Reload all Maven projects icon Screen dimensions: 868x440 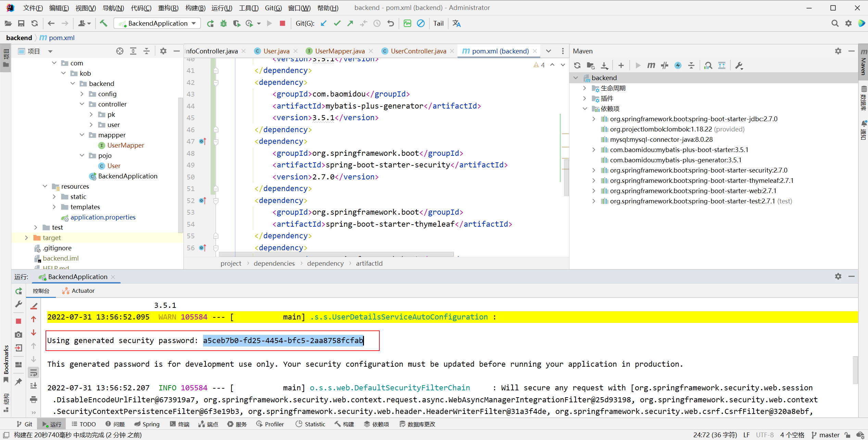[x=577, y=65]
